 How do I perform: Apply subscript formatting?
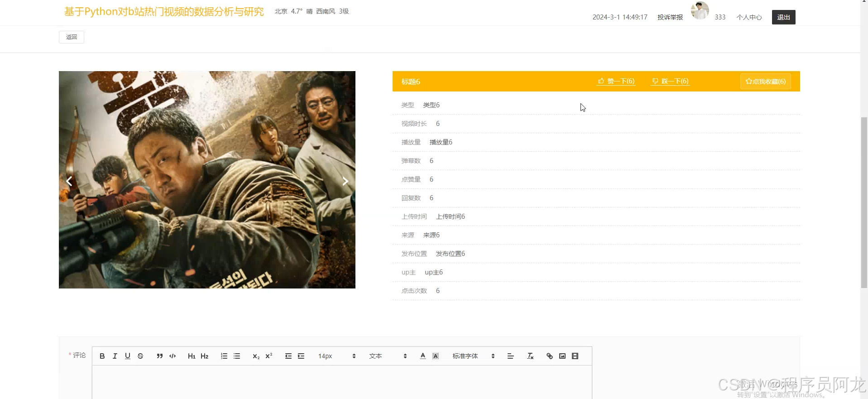point(256,356)
